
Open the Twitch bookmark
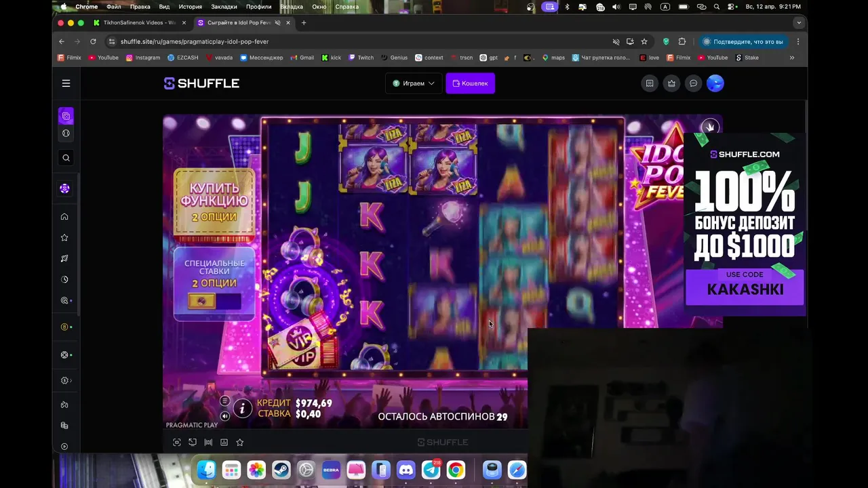coord(361,58)
